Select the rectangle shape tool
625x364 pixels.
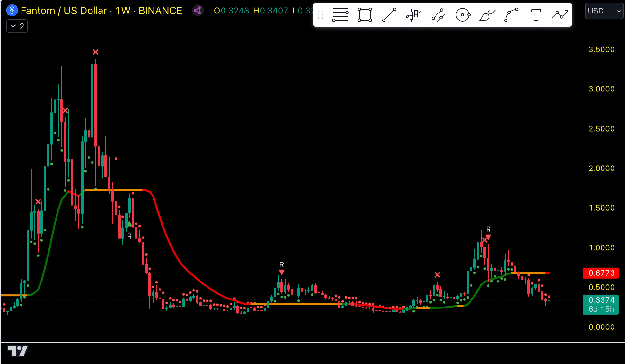(365, 15)
